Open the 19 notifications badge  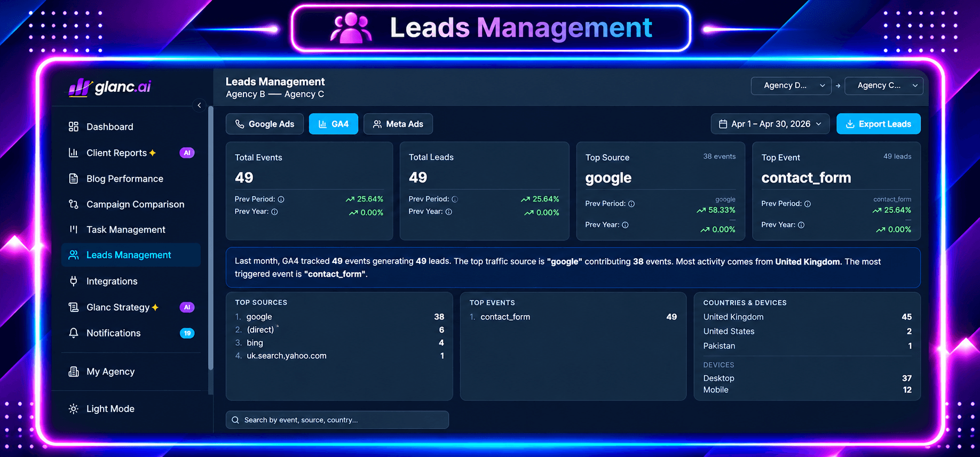[x=187, y=333]
